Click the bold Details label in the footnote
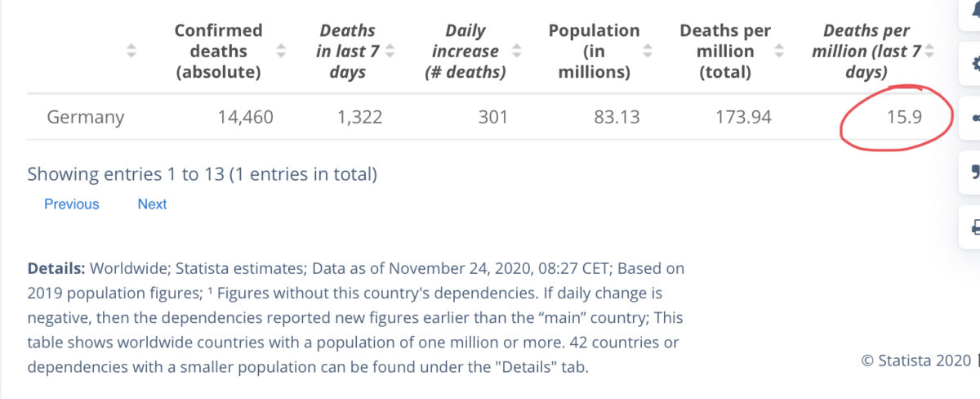Screen dimensions: 980x399 [56, 268]
